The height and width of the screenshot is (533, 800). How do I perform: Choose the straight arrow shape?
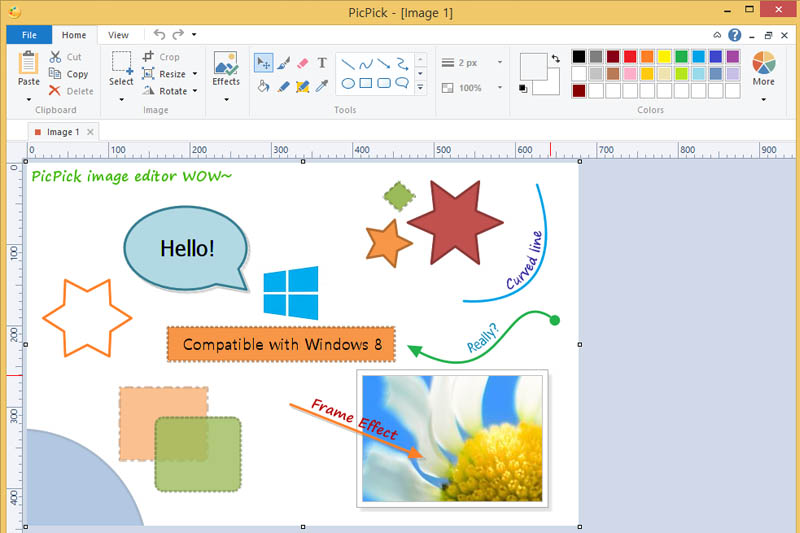(384, 64)
